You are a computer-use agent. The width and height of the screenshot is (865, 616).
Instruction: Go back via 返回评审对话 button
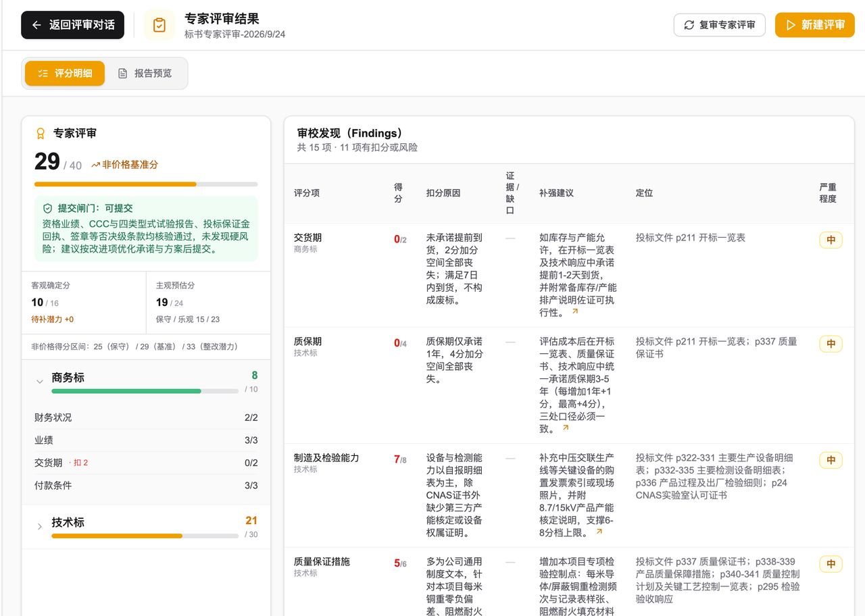(x=73, y=25)
